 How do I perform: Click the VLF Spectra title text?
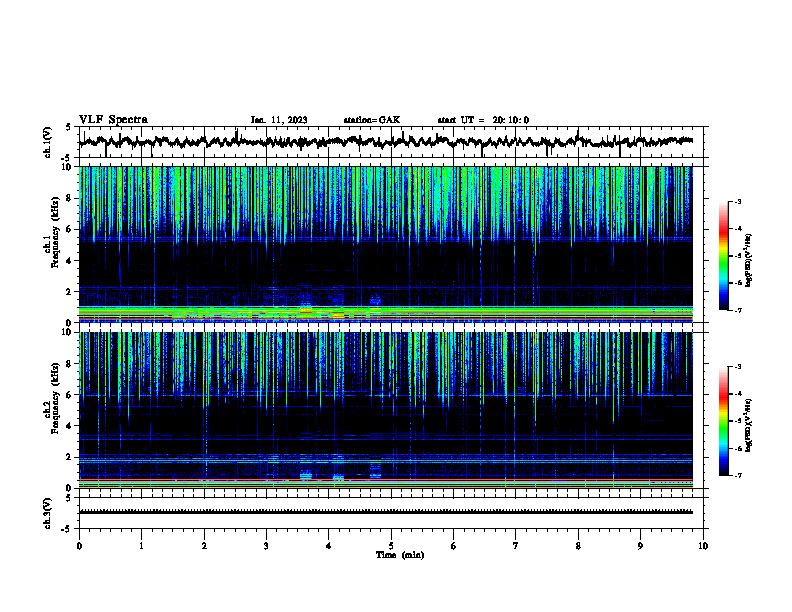113,120
